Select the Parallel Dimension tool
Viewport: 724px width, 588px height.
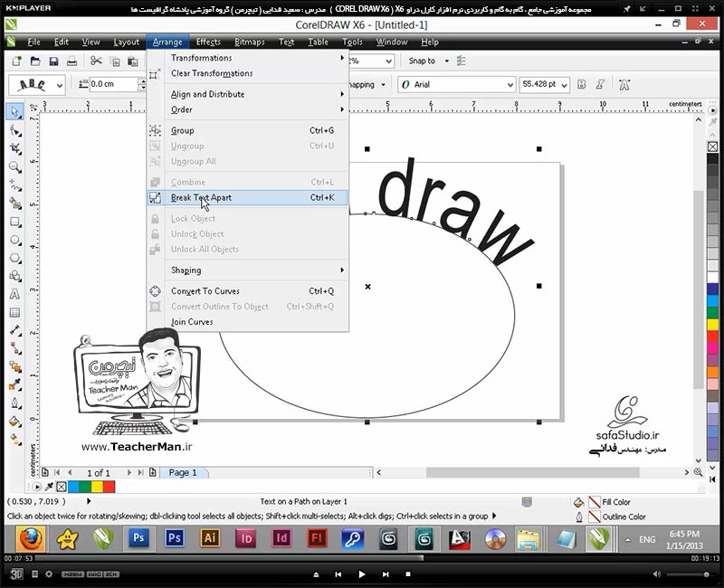14,330
